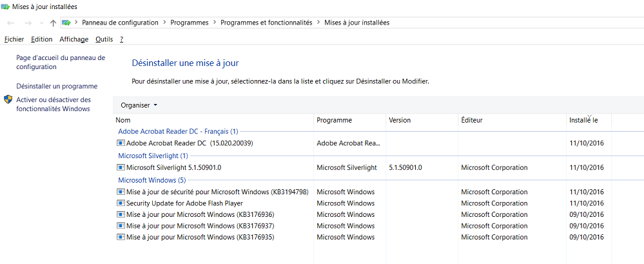Viewport: 644px width, 264px height.
Task: Expand chevron after Programmes breadcrumb
Action: pyautogui.click(x=215, y=23)
